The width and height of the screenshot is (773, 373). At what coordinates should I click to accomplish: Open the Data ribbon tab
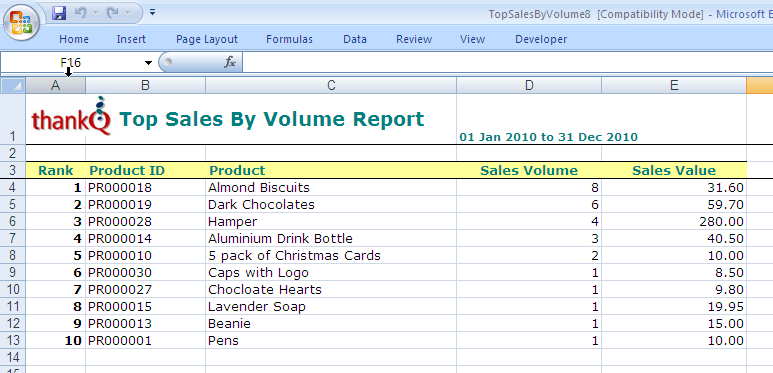point(355,39)
